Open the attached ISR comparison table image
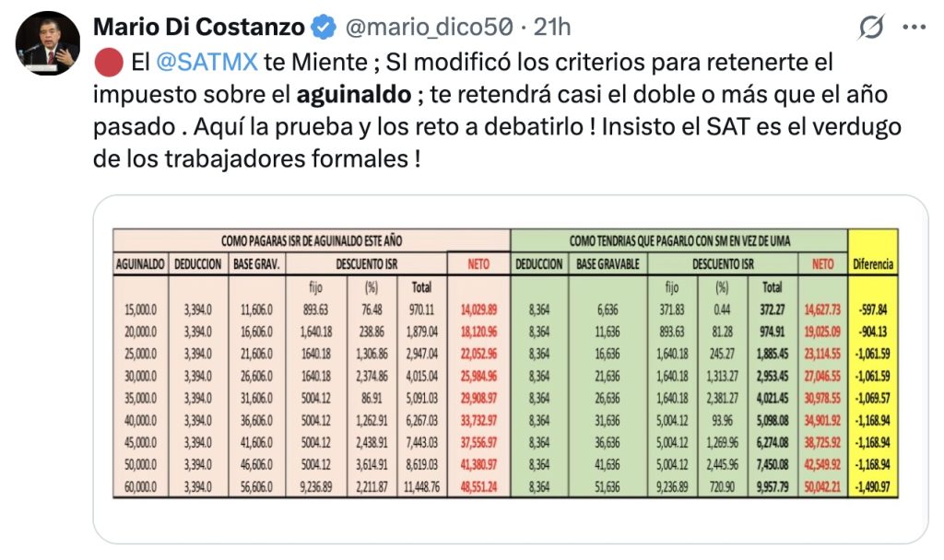The width and height of the screenshot is (944, 560). (507, 364)
